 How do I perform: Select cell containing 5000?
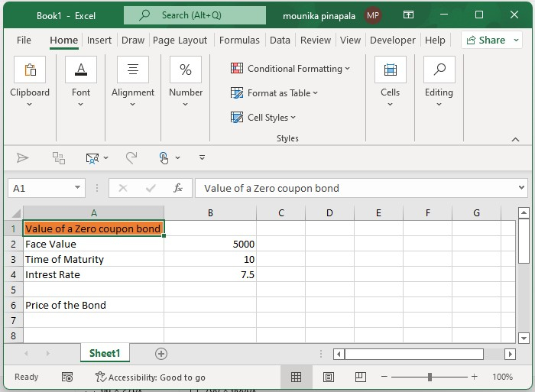(210, 244)
